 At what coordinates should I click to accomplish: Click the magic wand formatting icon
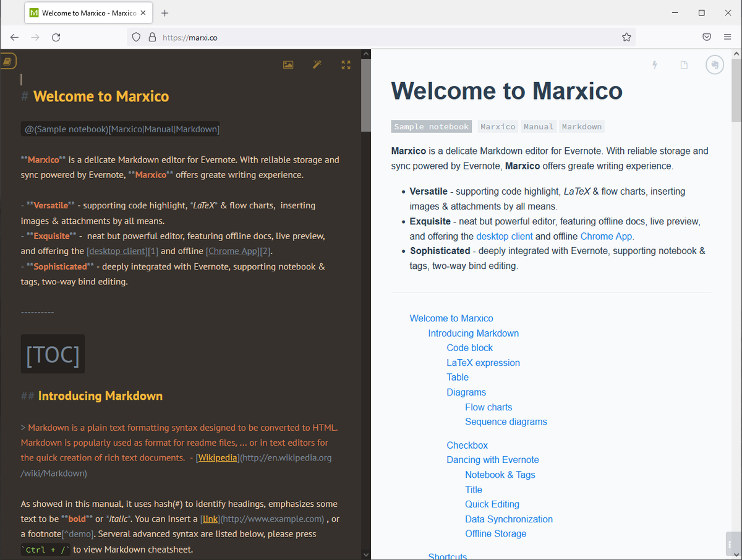(317, 65)
